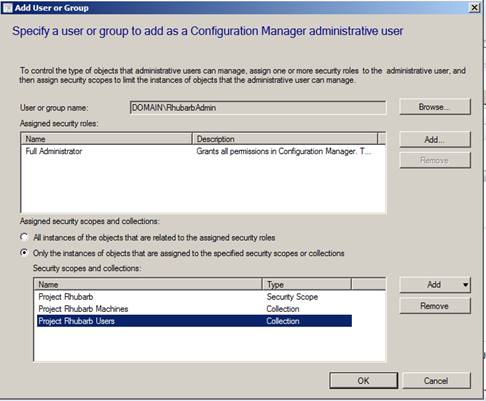Viewport: 486px width, 401px height.
Task: Confirm the dialog with OK
Action: (x=364, y=381)
